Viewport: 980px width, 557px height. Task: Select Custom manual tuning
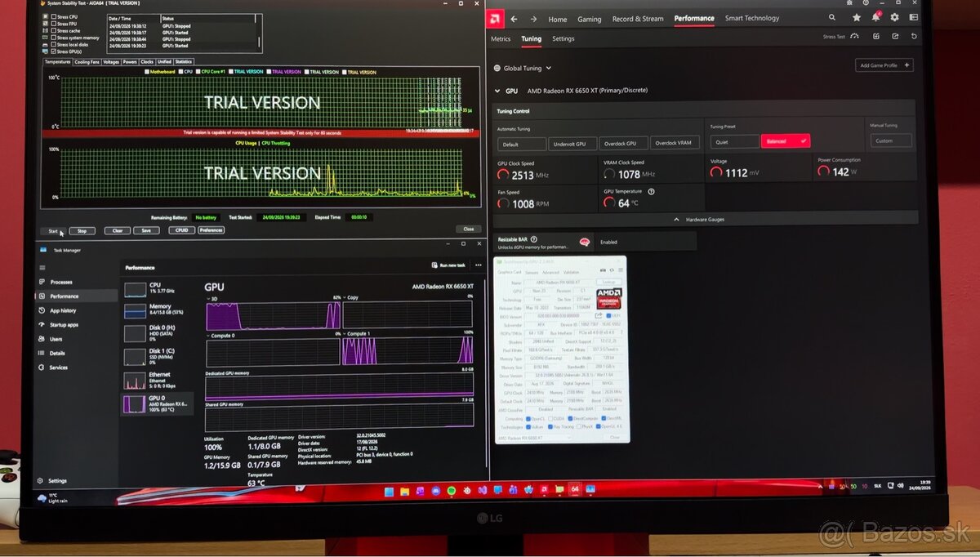[x=890, y=140]
